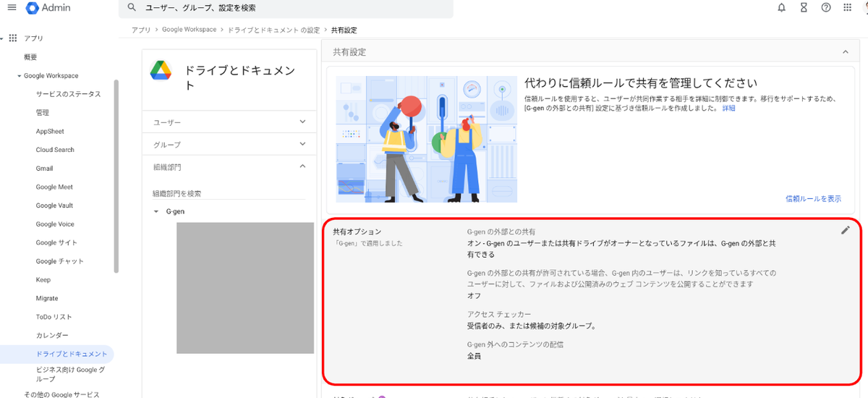Focus the search field for users and groups
This screenshot has width=868, height=398.
point(286,9)
